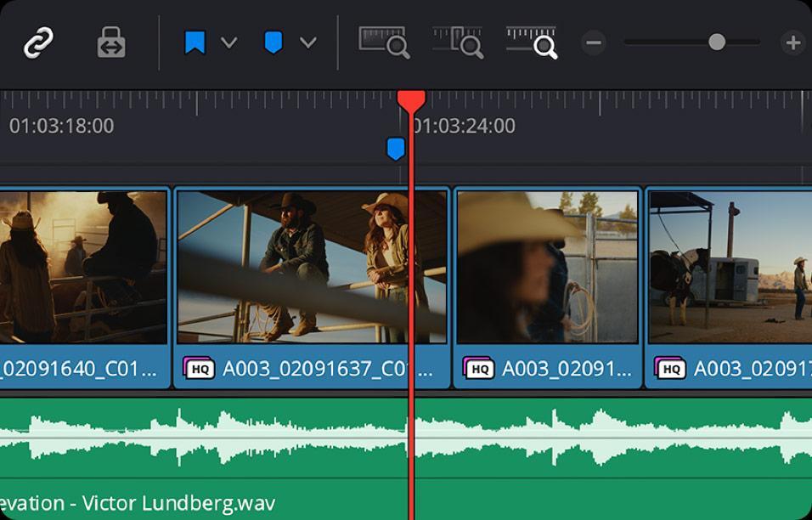This screenshot has height=520, width=812.
Task: Toggle the position lock icon
Action: click(x=111, y=42)
